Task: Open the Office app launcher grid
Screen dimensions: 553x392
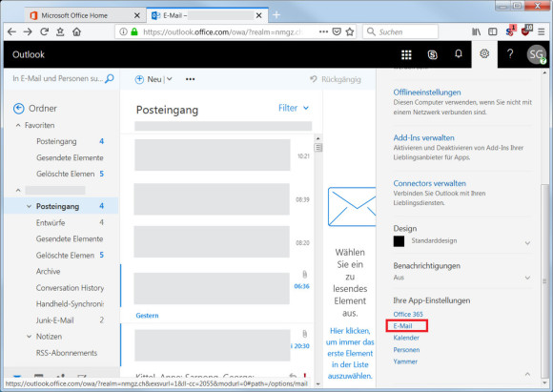Action: [406, 54]
